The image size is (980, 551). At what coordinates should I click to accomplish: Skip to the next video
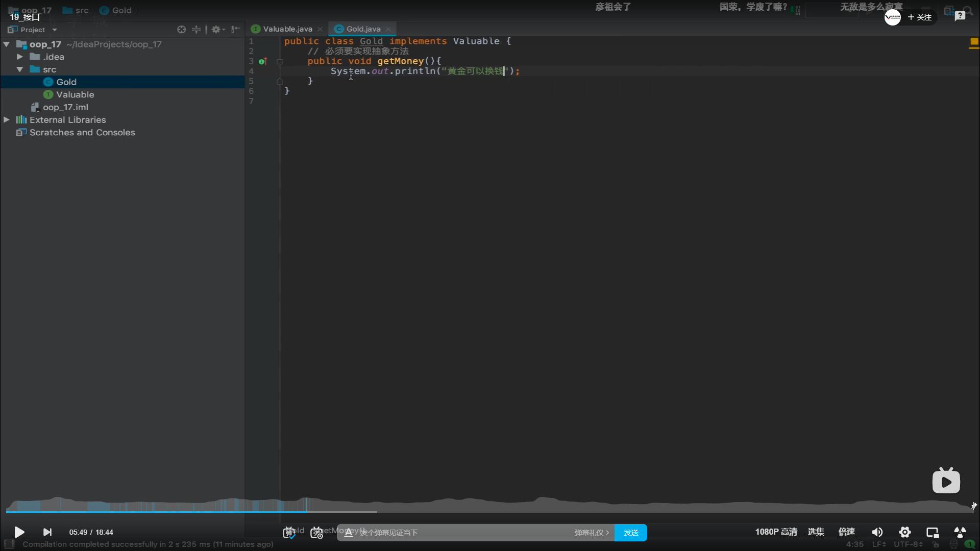pos(47,532)
